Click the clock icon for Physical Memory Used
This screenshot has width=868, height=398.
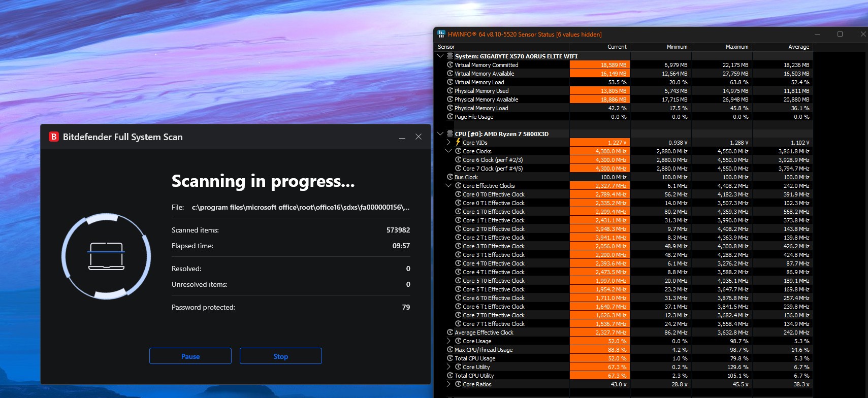tap(449, 90)
